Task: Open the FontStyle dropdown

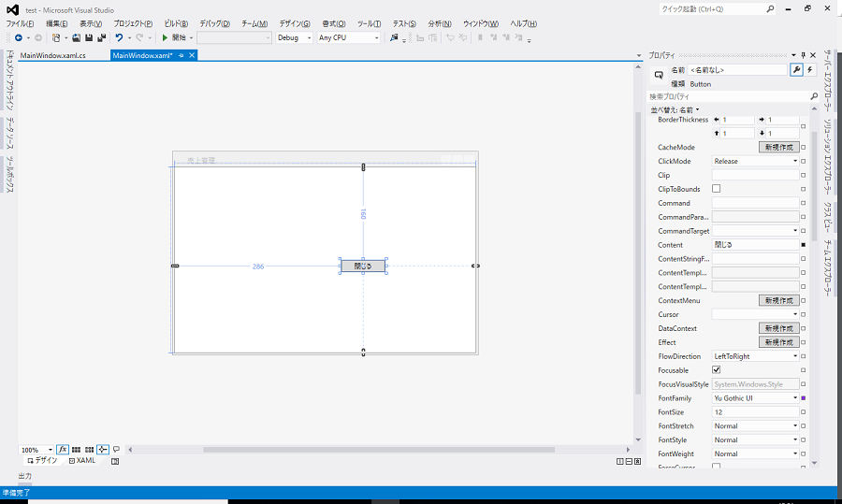Action: click(x=756, y=440)
